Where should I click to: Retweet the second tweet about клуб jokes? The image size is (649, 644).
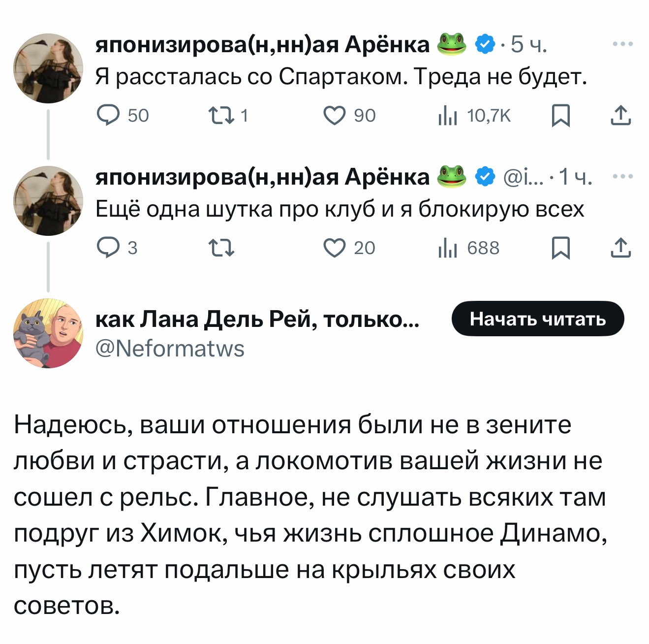click(222, 248)
